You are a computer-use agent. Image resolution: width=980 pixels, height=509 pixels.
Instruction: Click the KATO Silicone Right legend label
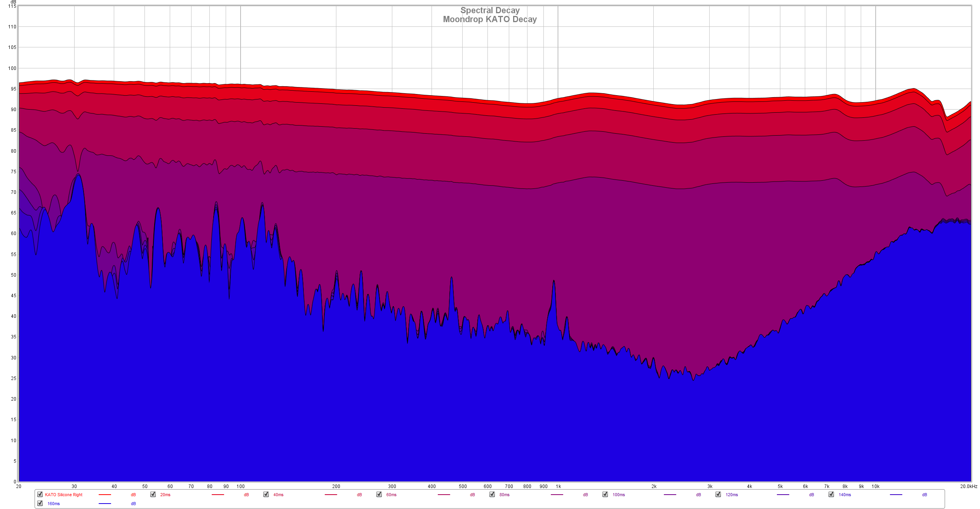coord(64,495)
